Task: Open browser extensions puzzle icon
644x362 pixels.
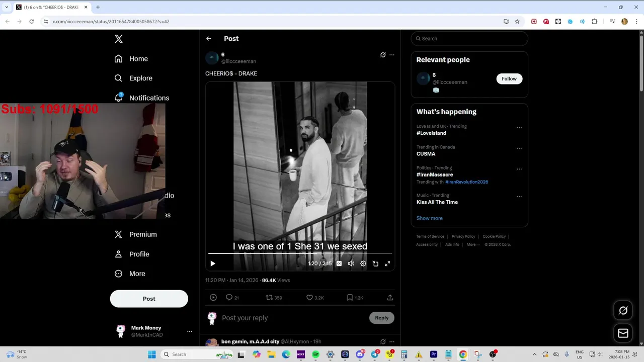Action: pos(595,22)
